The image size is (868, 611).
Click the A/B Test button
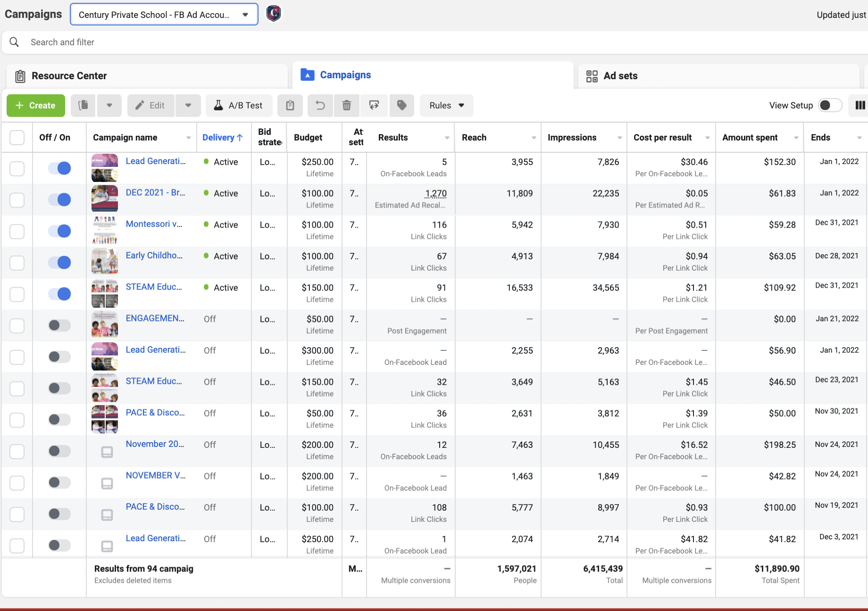[x=239, y=105]
